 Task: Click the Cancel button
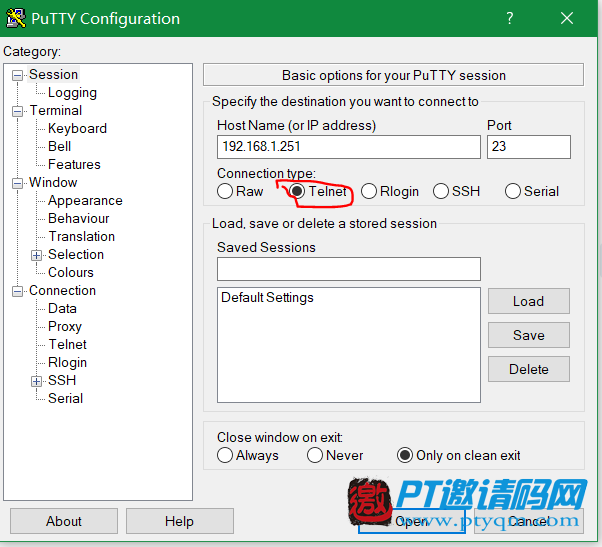point(529,521)
